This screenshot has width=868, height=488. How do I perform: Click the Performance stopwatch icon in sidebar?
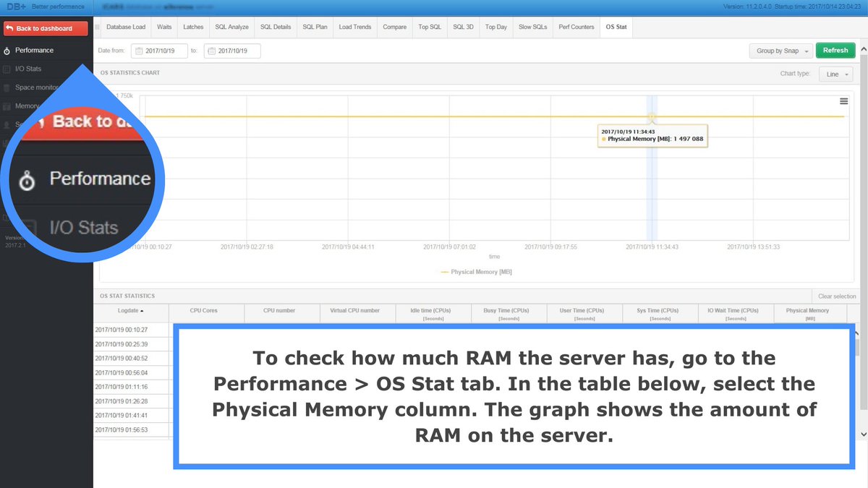click(x=7, y=51)
